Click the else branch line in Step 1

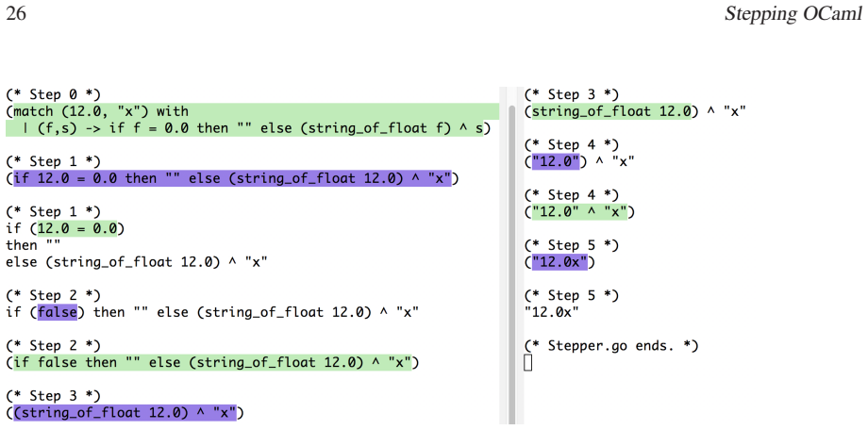pyautogui.click(x=137, y=262)
